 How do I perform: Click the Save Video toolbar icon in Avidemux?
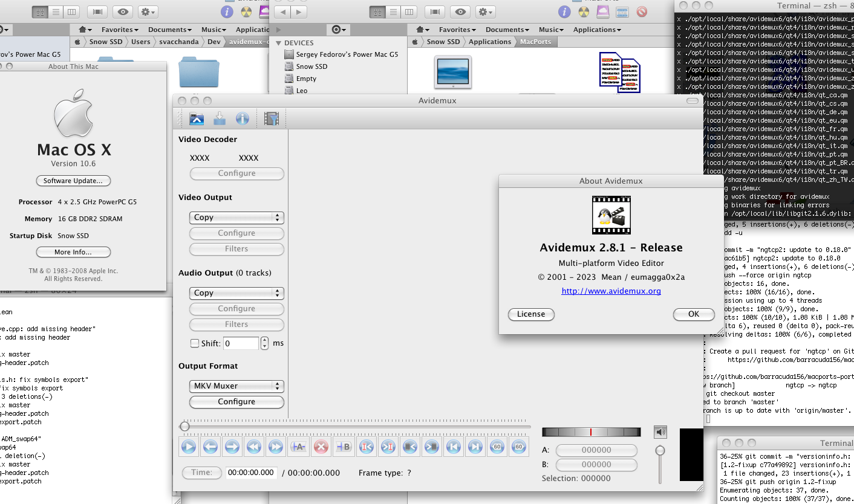(x=220, y=118)
